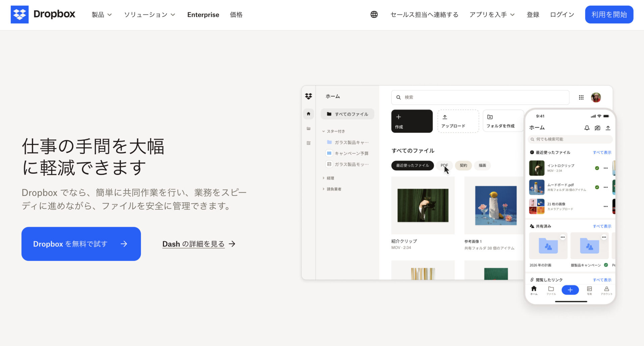The height and width of the screenshot is (346, 644).
Task: Expand the 製品 dropdown menu
Action: pyautogui.click(x=102, y=15)
